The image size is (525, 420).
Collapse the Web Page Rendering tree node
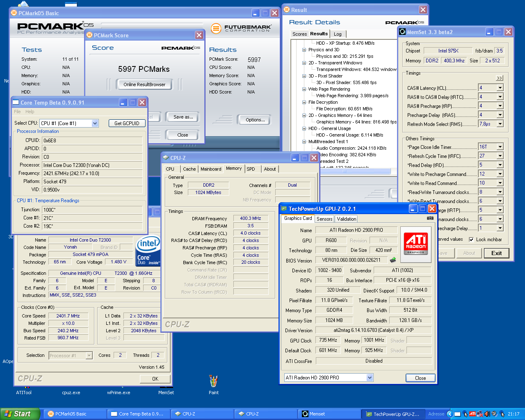tap(304, 89)
